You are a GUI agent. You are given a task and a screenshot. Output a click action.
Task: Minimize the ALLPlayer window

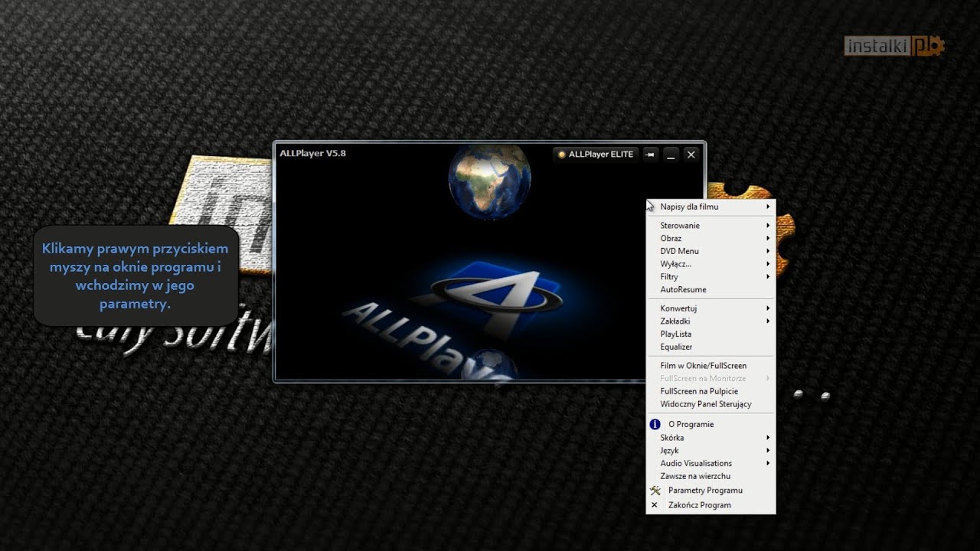671,155
